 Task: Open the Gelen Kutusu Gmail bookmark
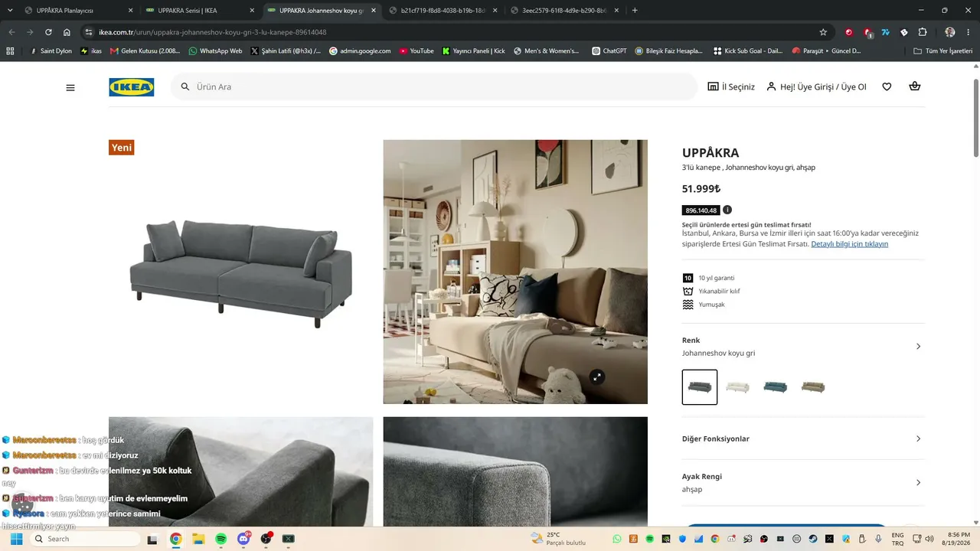click(145, 51)
